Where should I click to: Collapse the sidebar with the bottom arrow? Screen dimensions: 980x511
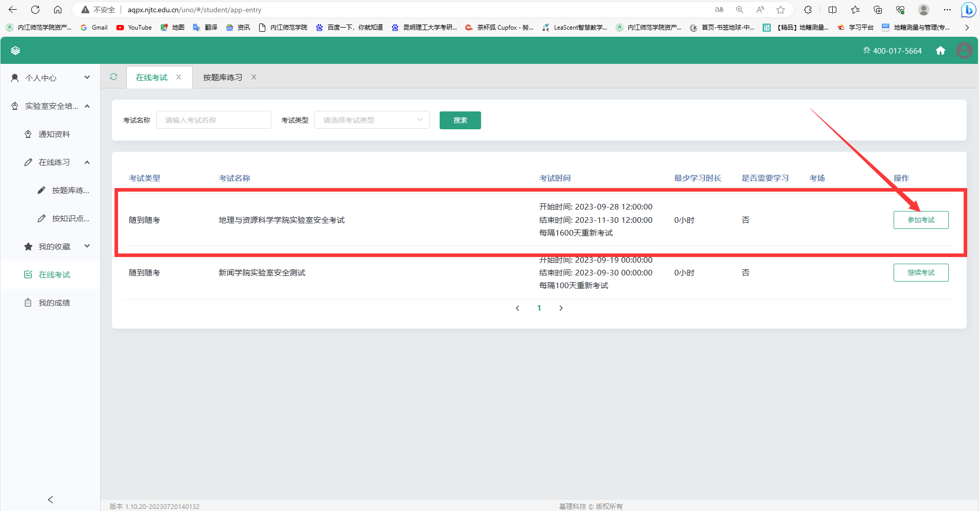click(x=50, y=499)
